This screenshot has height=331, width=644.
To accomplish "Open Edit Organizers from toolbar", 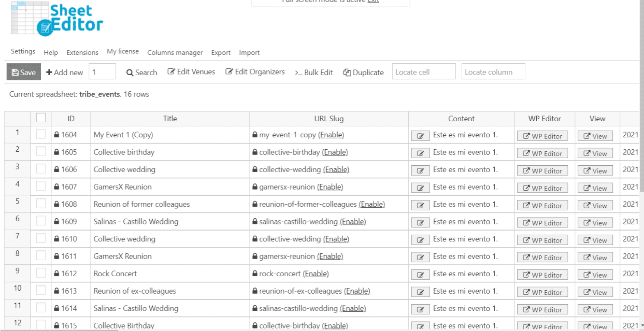I will [255, 72].
